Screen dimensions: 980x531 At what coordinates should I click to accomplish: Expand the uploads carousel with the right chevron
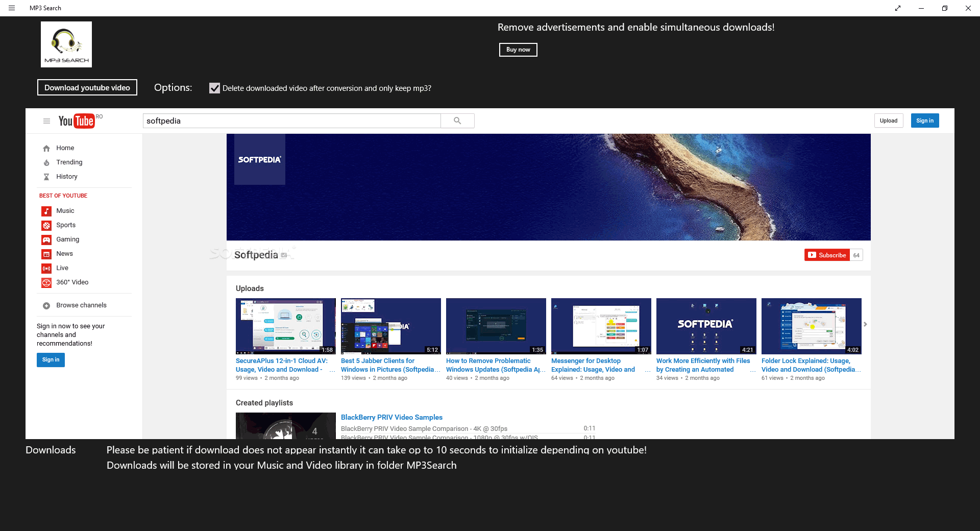coord(865,324)
